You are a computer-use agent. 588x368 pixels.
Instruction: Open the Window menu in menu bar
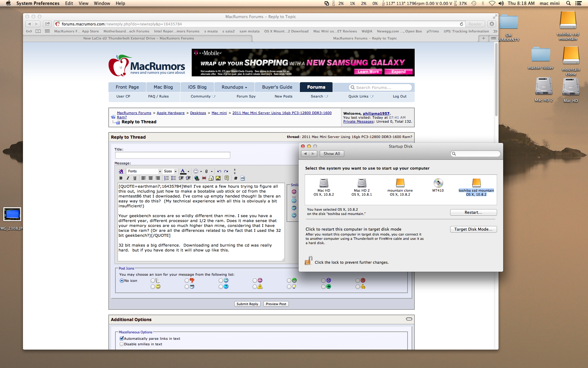102,3
